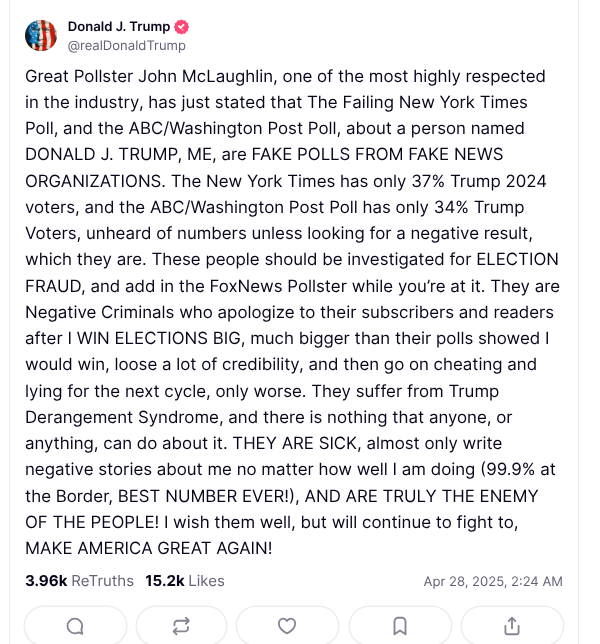
Task: Open the share options icon
Action: 511,626
